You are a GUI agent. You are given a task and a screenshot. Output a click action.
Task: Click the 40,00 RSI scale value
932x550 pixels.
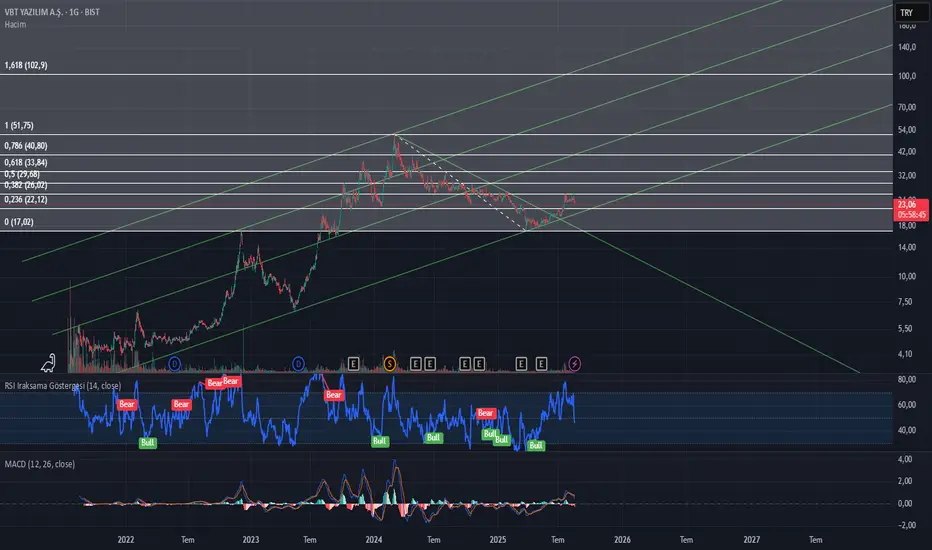(x=906, y=430)
